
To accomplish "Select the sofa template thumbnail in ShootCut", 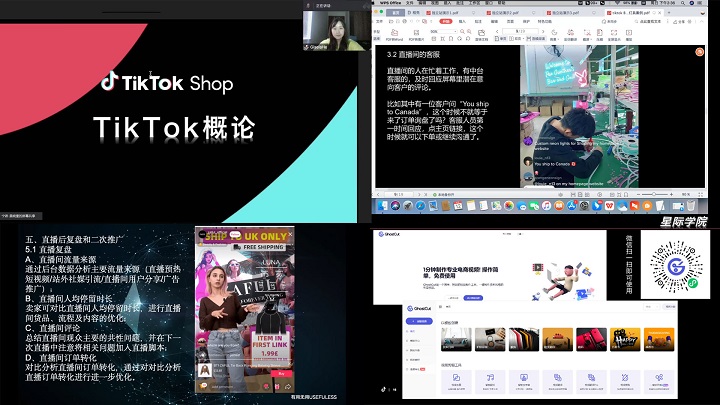I will [456, 339].
